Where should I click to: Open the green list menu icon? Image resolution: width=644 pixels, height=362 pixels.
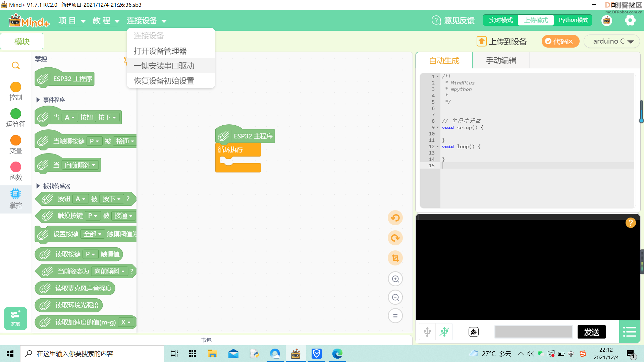[x=630, y=332]
